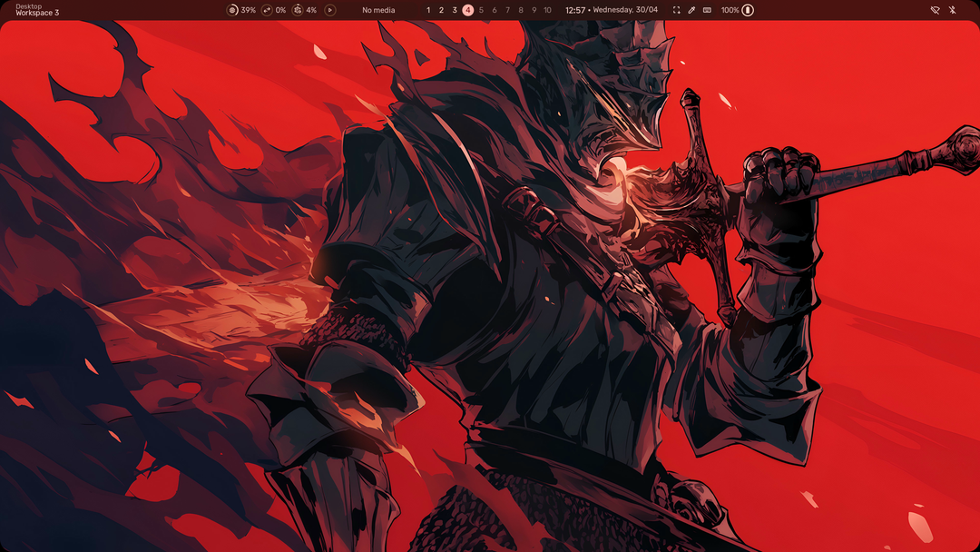Viewport: 980px width, 552px height.
Task: Switch to workspace 5
Action: (x=481, y=10)
